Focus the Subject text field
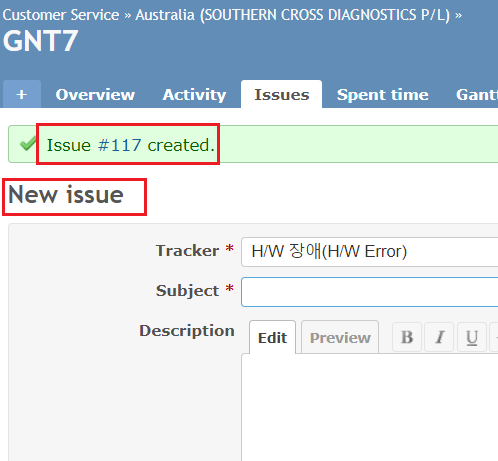 pyautogui.click(x=369, y=292)
